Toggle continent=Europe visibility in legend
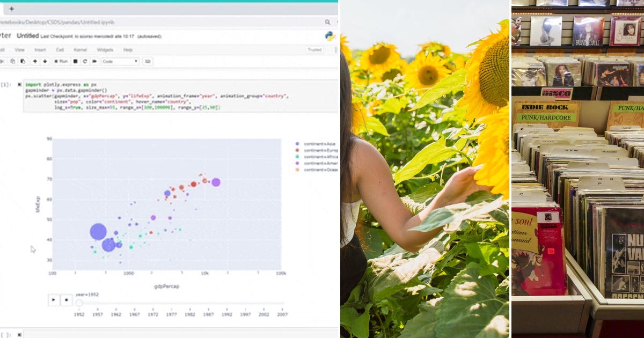644x338 pixels. (317, 150)
